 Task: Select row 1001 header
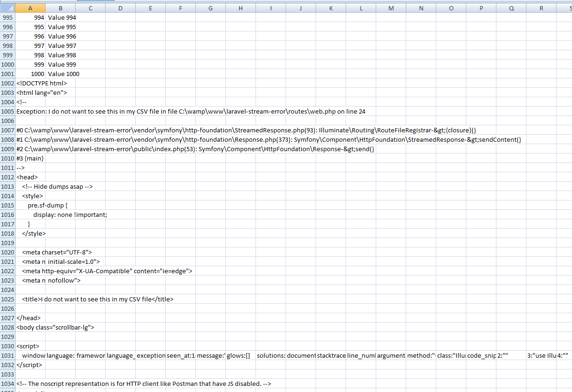click(x=8, y=74)
